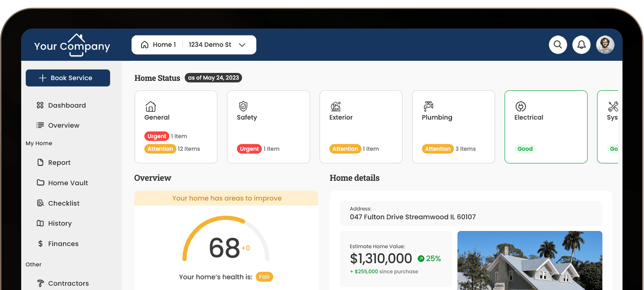This screenshot has height=290, width=644.
Task: Open notifications bell icon
Action: point(581,45)
